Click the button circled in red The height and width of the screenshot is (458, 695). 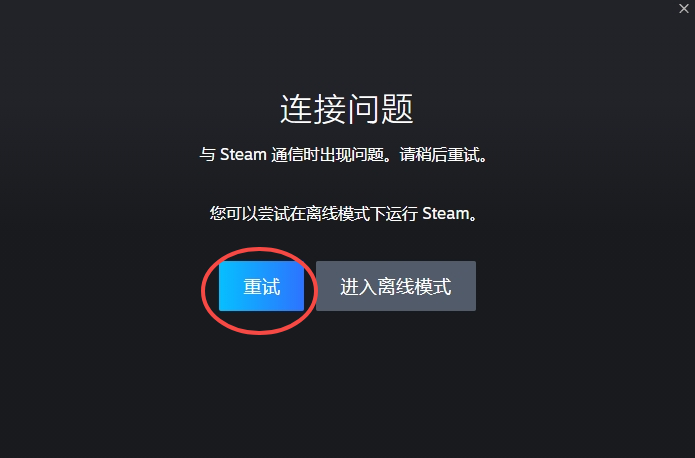point(261,286)
